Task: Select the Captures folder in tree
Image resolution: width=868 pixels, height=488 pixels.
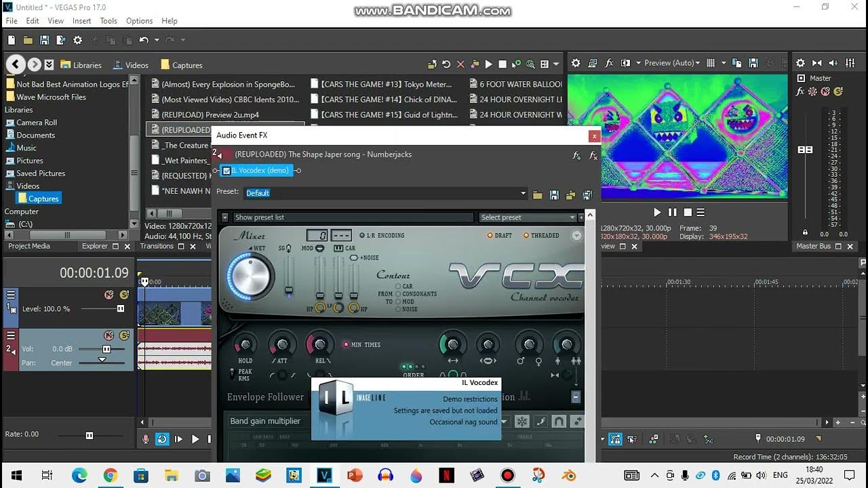Action: (39, 199)
